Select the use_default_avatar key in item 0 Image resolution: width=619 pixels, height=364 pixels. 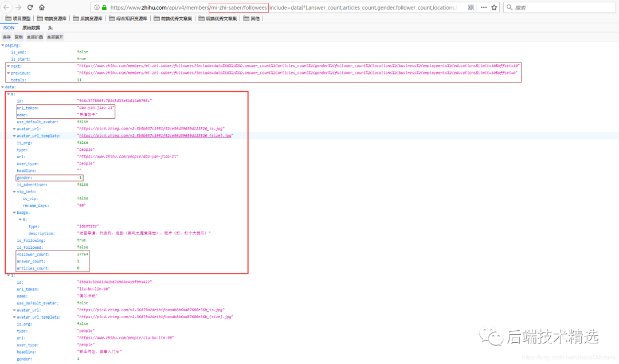[x=37, y=122]
